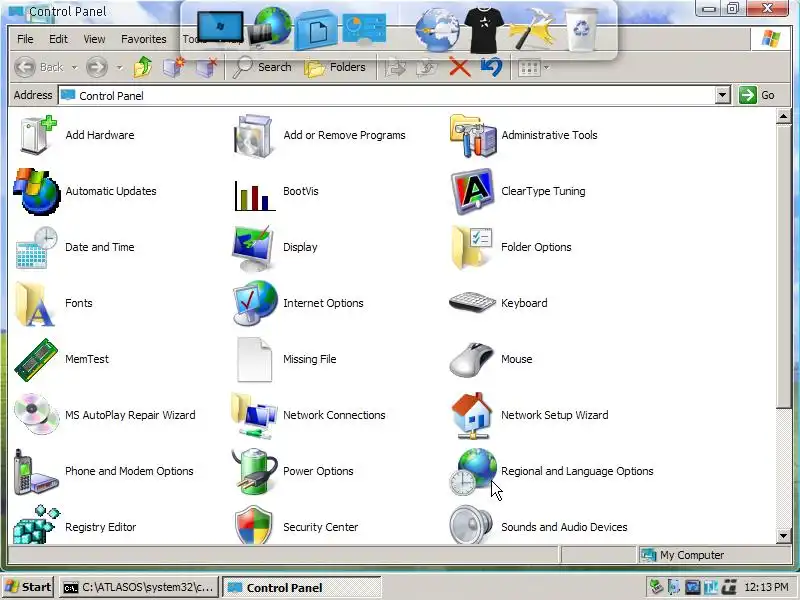Expand the Address bar dropdown list
The width and height of the screenshot is (800, 600).
[x=722, y=95]
